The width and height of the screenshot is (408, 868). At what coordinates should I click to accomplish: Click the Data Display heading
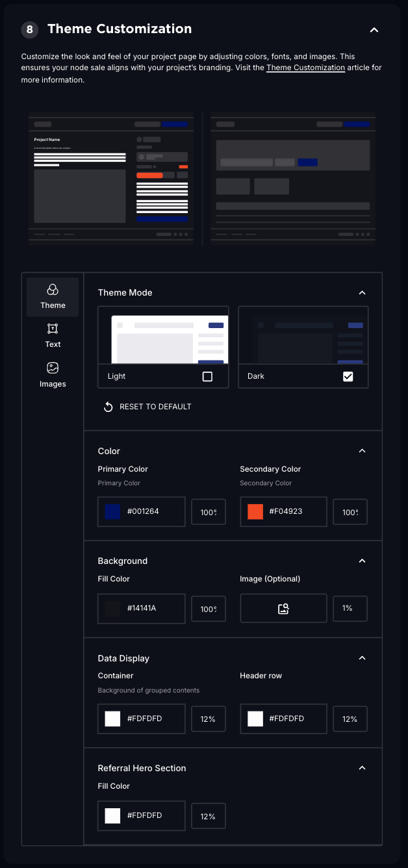coord(123,658)
